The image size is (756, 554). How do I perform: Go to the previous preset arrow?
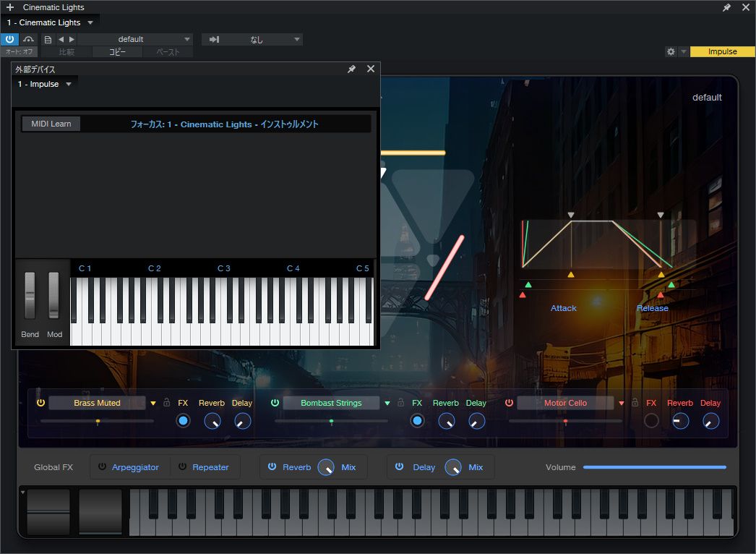(x=61, y=39)
